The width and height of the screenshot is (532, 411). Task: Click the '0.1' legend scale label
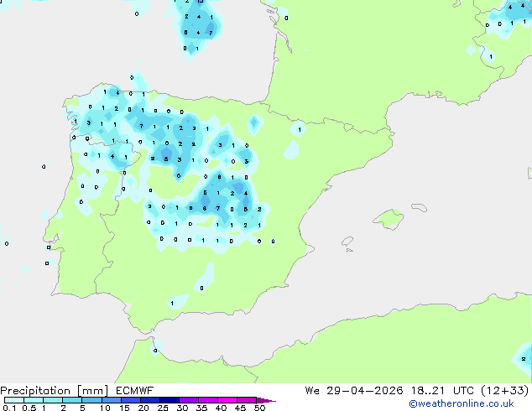9,408
